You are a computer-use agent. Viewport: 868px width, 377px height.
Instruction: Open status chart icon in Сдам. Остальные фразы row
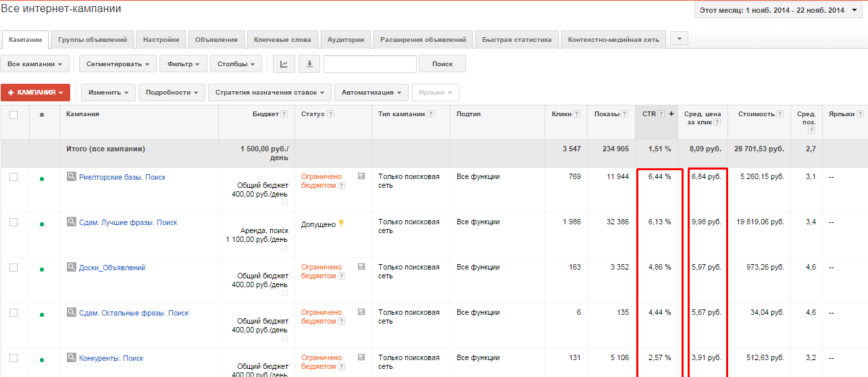361,312
